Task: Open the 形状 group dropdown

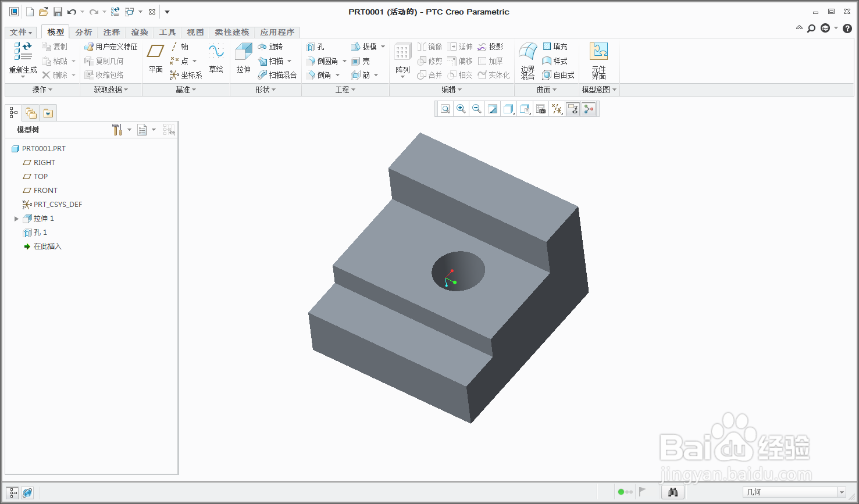Action: 266,90
